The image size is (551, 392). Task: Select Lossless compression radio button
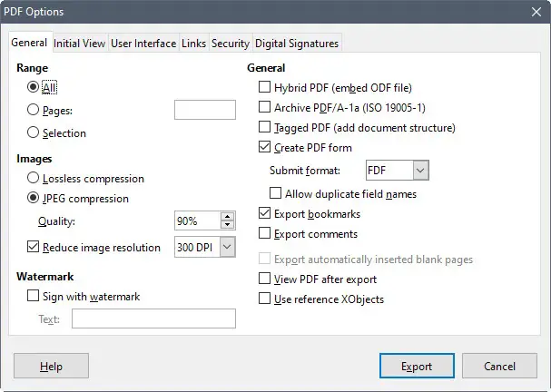(34, 179)
